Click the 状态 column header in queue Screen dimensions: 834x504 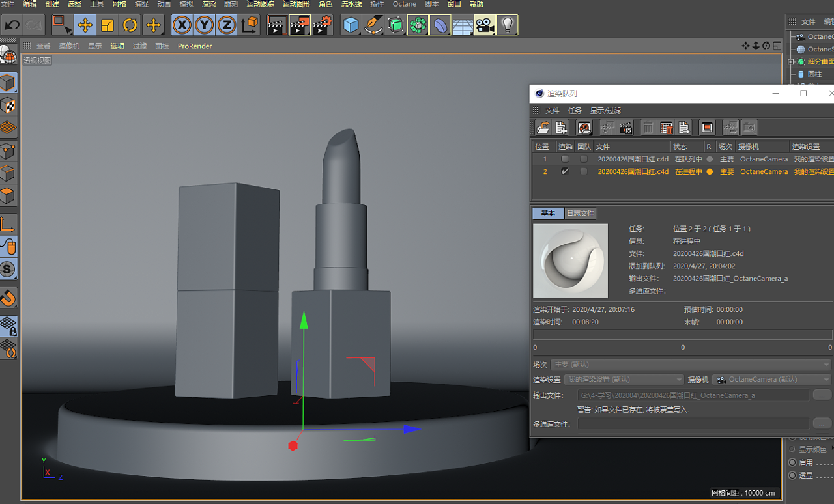[687, 147]
